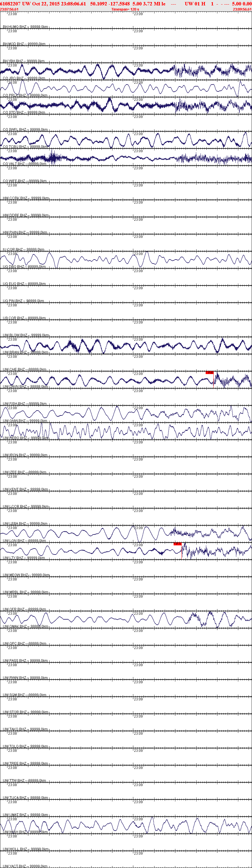Click the end time 23:09:56.61 label
Image resolution: width=252 pixels, height=868 pixels.
click(242, 9)
